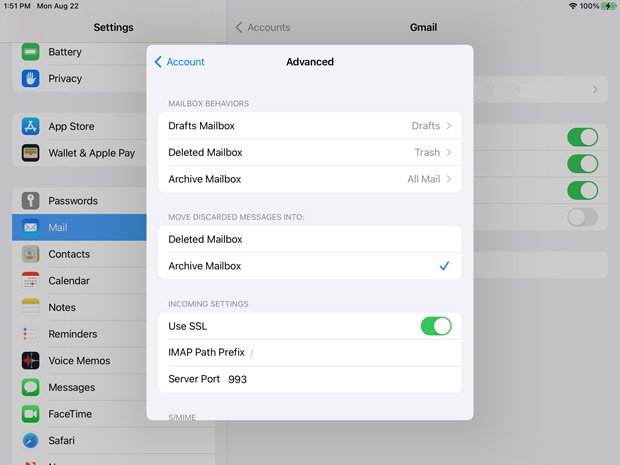Select Deleted Mailbox for discarded messages
620x465 pixels.
click(x=310, y=239)
